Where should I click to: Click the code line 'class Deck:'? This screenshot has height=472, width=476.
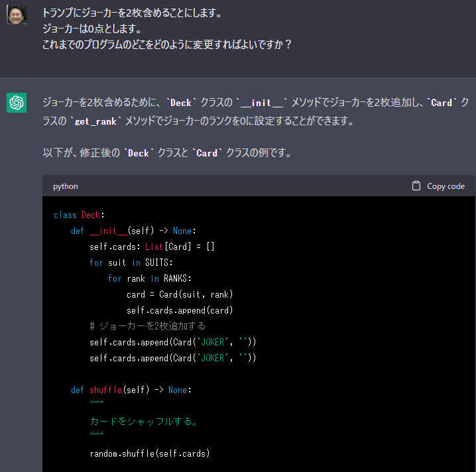(79, 215)
